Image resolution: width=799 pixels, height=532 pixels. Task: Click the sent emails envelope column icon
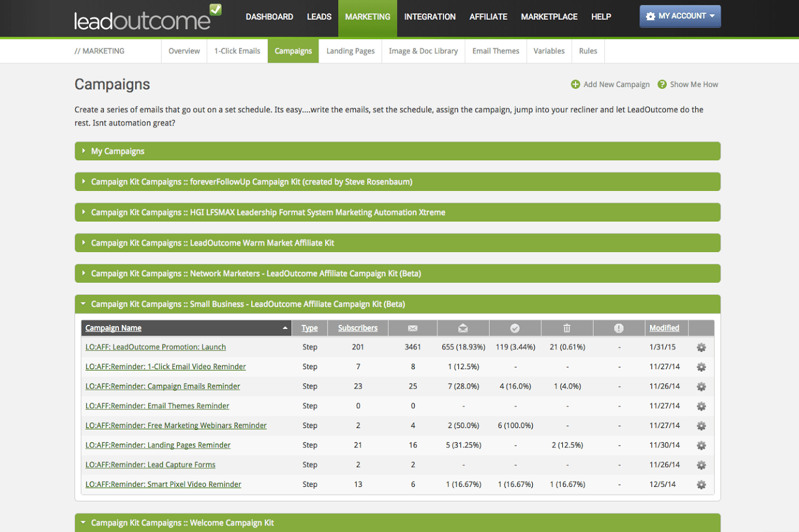pyautogui.click(x=413, y=328)
